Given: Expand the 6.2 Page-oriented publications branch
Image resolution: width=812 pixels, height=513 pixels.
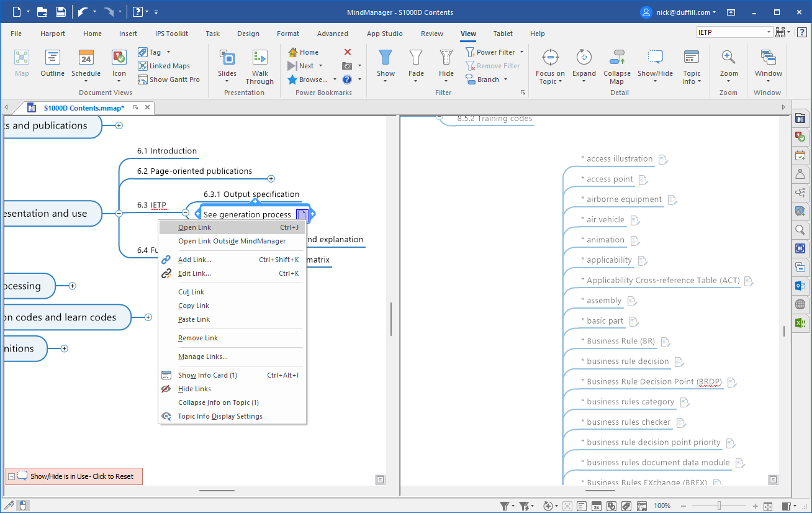Looking at the screenshot, I should click(272, 178).
